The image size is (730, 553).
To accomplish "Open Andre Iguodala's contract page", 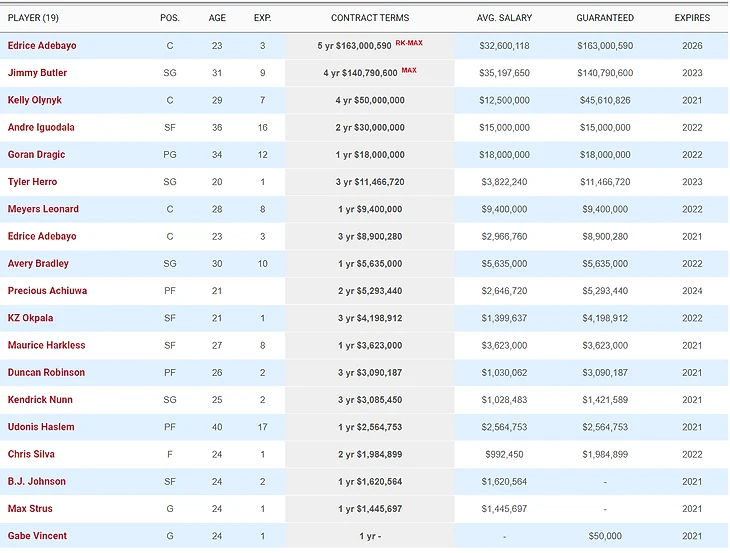I will tap(41, 128).
